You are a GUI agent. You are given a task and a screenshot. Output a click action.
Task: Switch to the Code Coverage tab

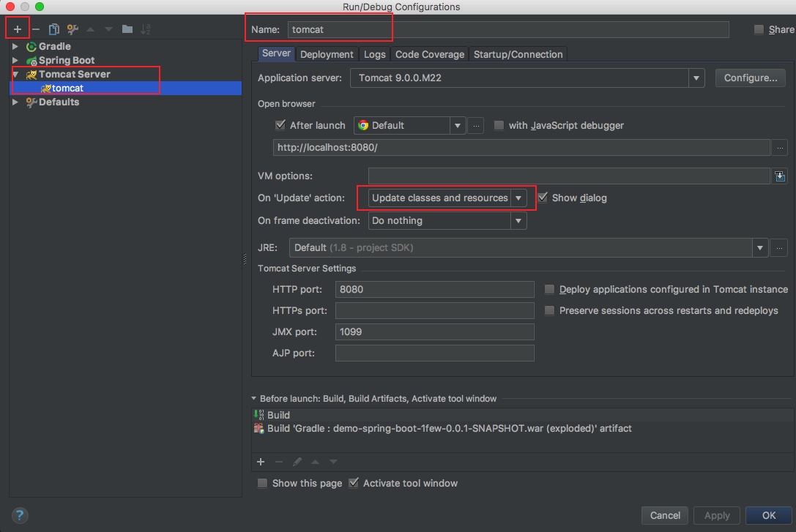pos(429,54)
